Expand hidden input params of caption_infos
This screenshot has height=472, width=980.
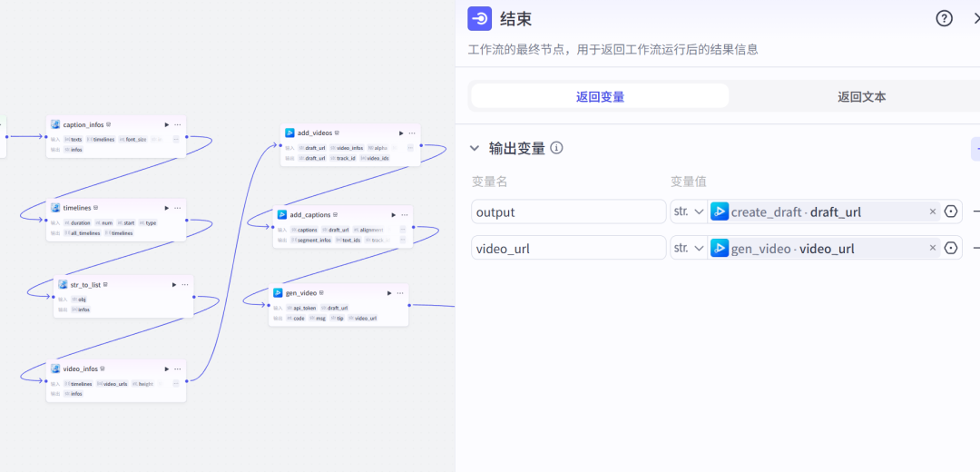point(176,140)
